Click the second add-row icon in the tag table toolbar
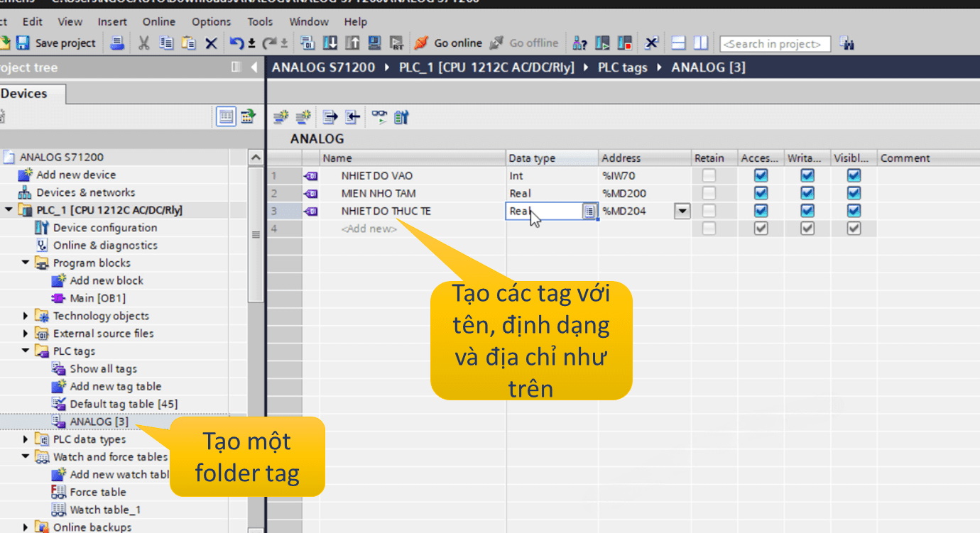 (x=303, y=117)
